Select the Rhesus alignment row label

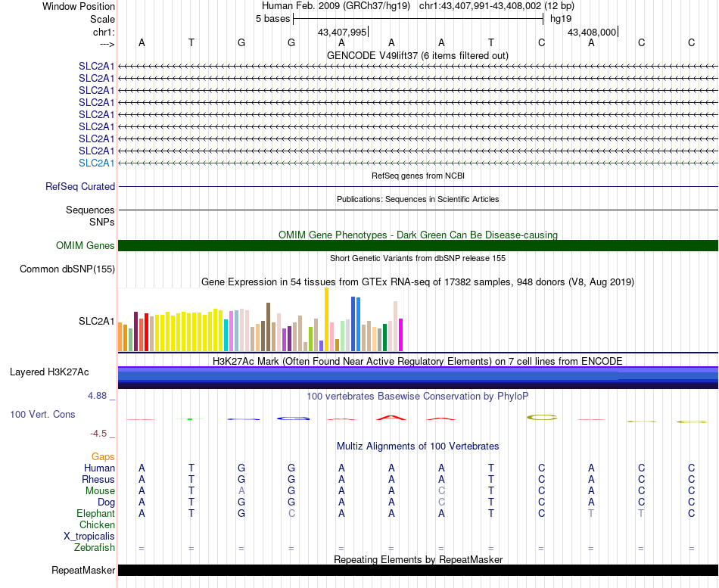pyautogui.click(x=98, y=479)
